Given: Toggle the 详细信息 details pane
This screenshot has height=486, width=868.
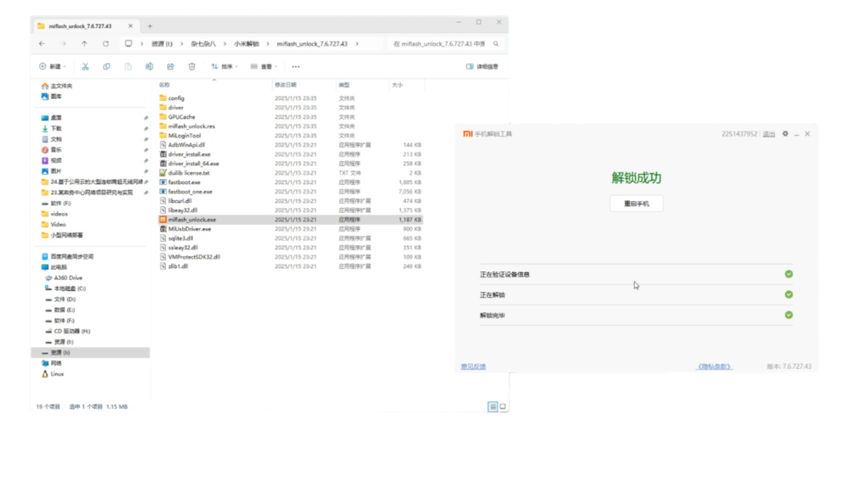Looking at the screenshot, I should click(x=482, y=66).
